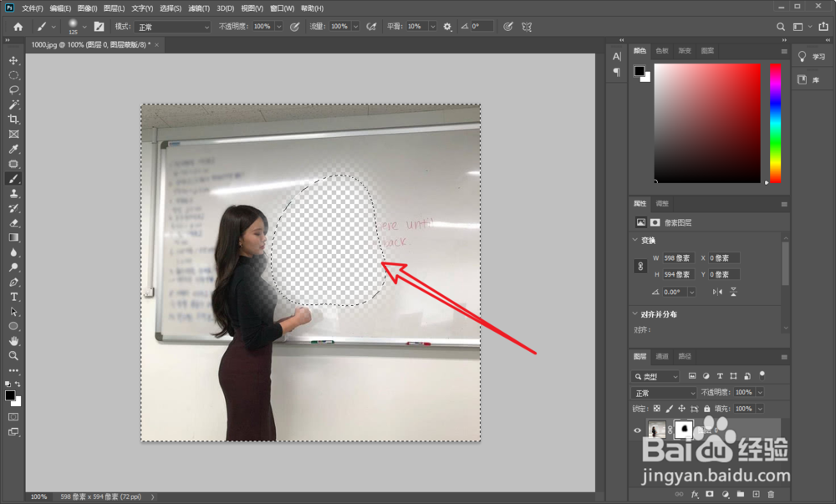Toggle lock all padlock icon
Image resolution: width=836 pixels, height=504 pixels.
[x=707, y=409]
